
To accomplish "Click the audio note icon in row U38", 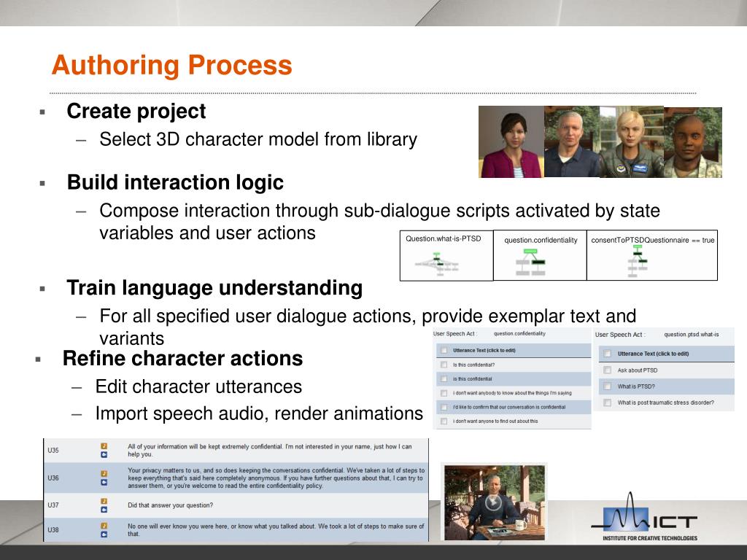I will [x=104, y=526].
